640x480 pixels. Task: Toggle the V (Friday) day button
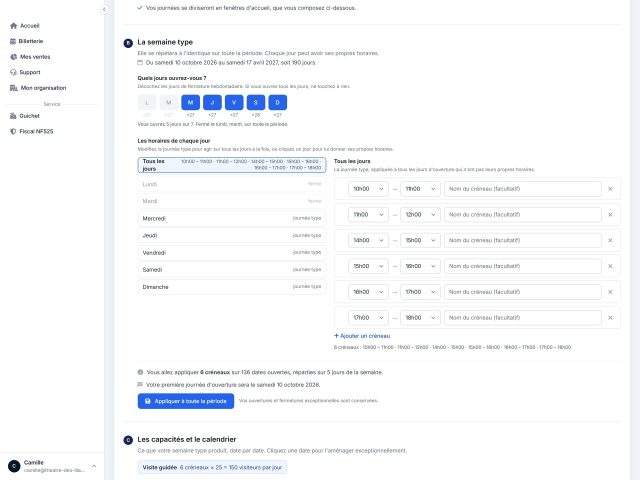234,102
